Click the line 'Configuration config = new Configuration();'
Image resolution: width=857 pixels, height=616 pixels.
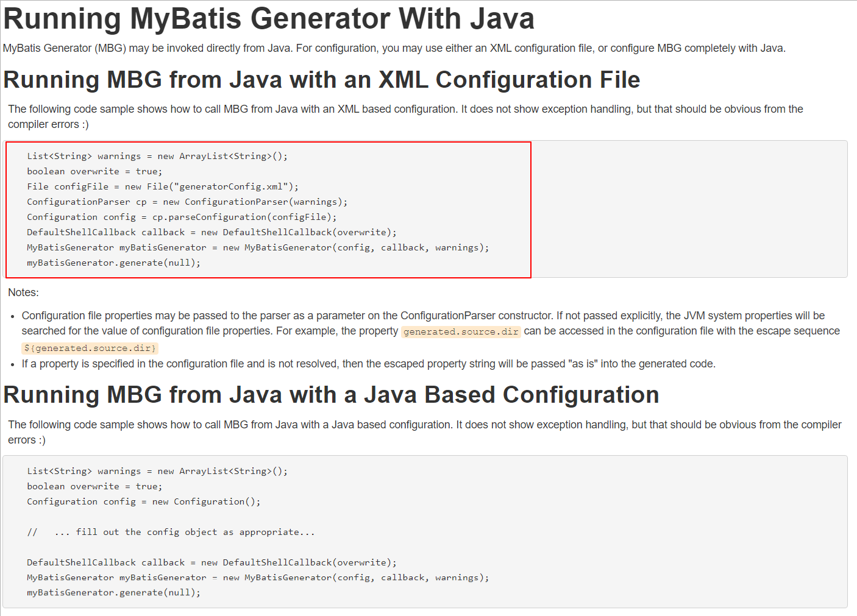point(144,501)
